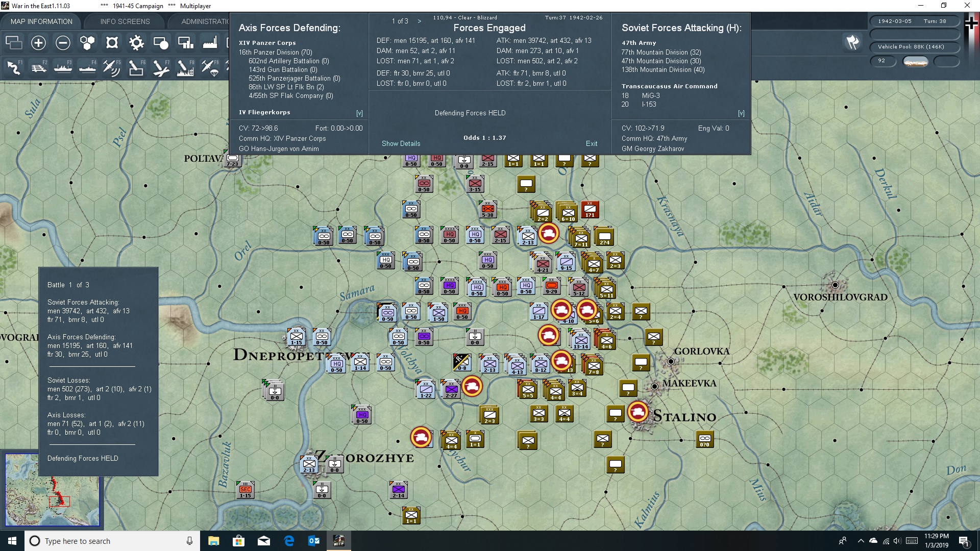Toggle the stacked counters view icon
Screen dimensions: 980x551
(14, 43)
